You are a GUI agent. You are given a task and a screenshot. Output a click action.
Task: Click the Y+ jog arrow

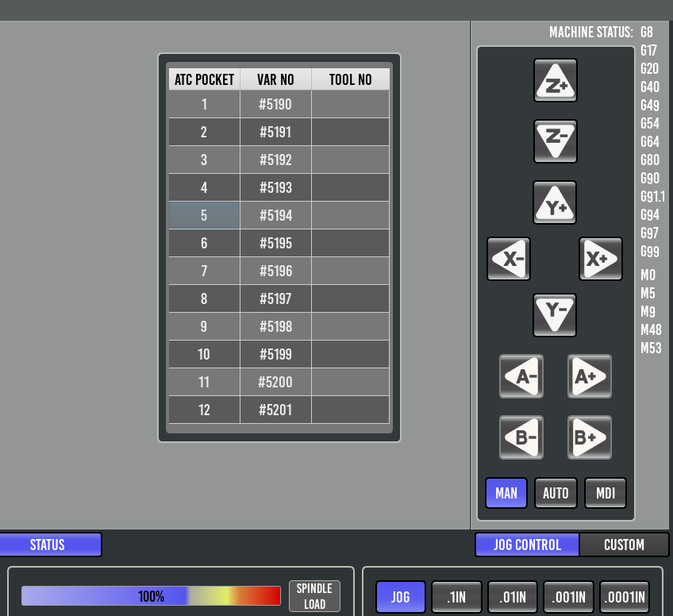[555, 202]
